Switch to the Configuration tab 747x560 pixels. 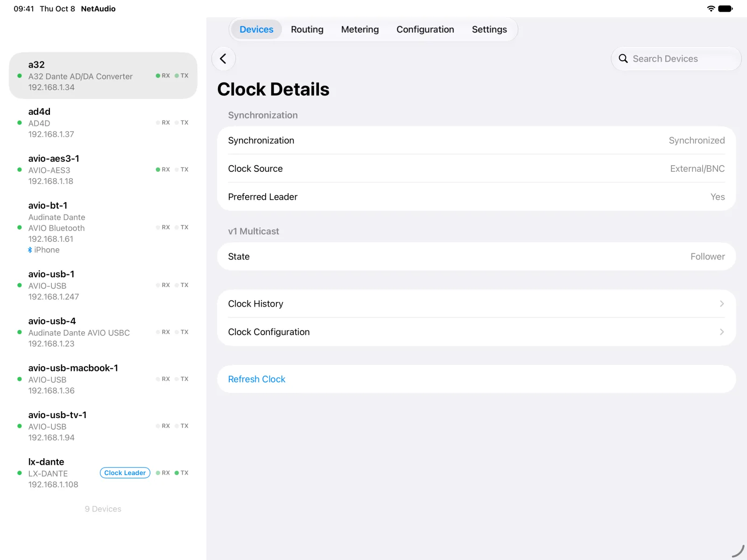[425, 29]
